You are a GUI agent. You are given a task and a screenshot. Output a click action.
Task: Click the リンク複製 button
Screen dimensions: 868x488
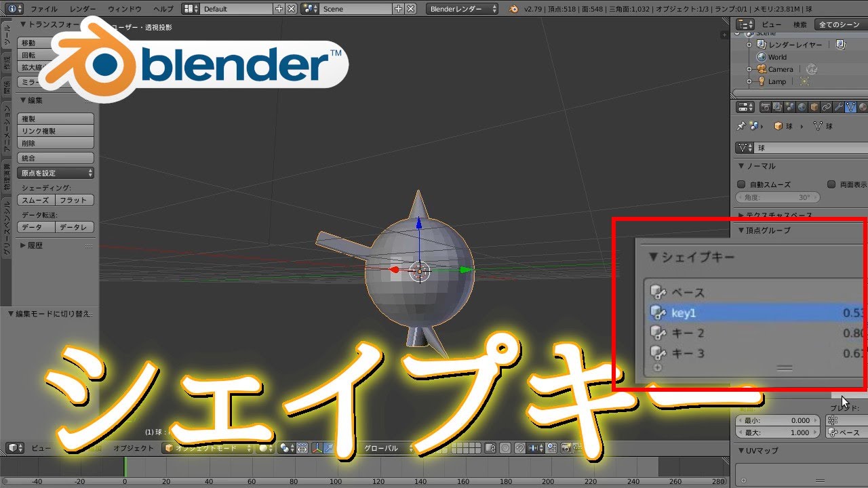(56, 131)
